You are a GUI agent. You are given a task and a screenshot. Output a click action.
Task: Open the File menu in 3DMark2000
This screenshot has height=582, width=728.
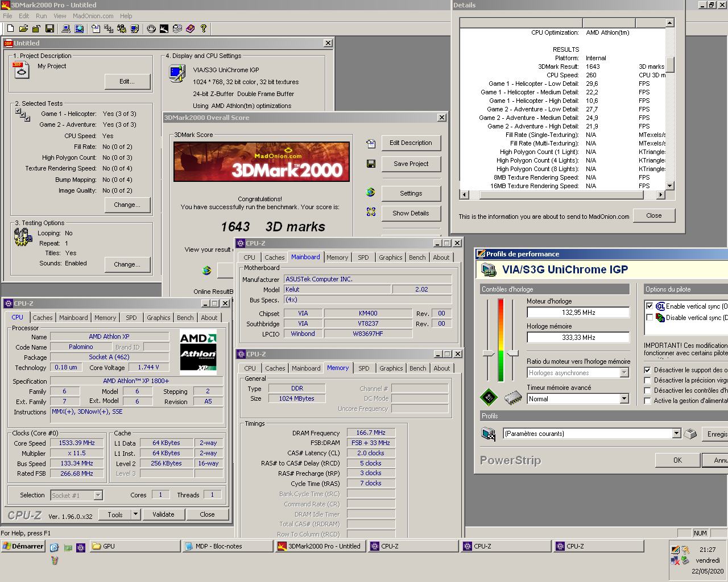point(7,16)
